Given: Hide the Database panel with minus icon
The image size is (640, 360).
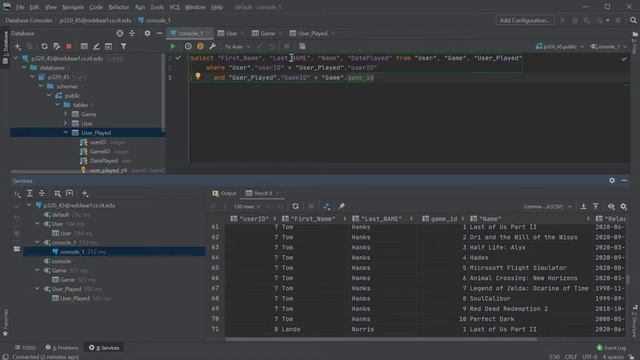Looking at the screenshot, I should (x=159, y=33).
